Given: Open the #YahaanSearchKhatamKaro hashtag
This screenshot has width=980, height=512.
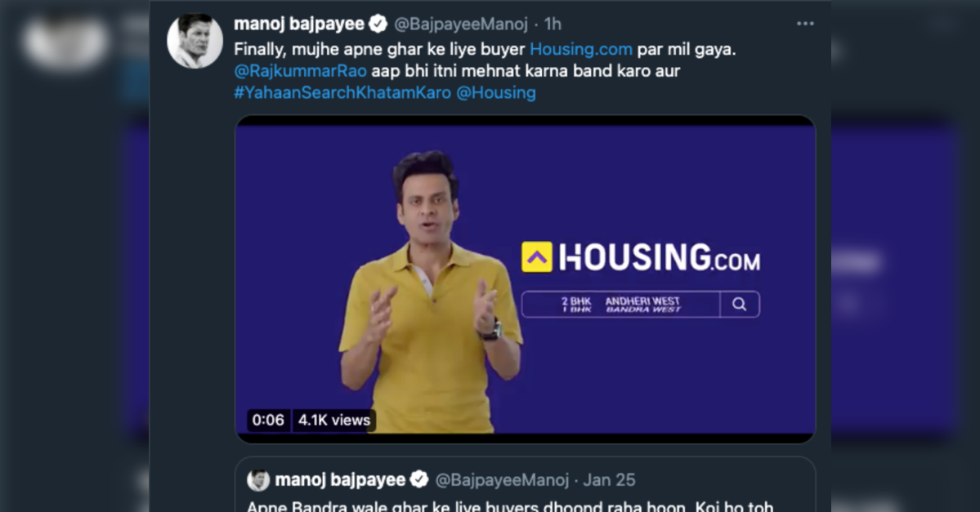Looking at the screenshot, I should [342, 92].
